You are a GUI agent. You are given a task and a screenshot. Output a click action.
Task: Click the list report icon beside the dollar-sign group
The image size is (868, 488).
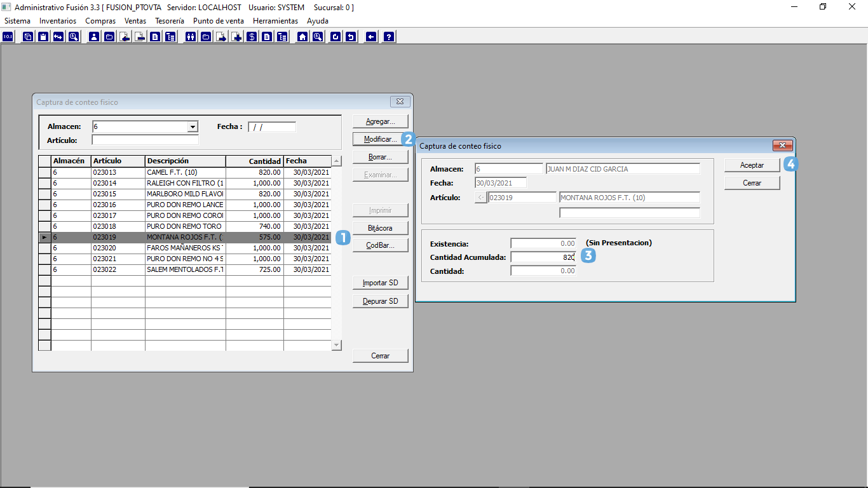click(282, 37)
